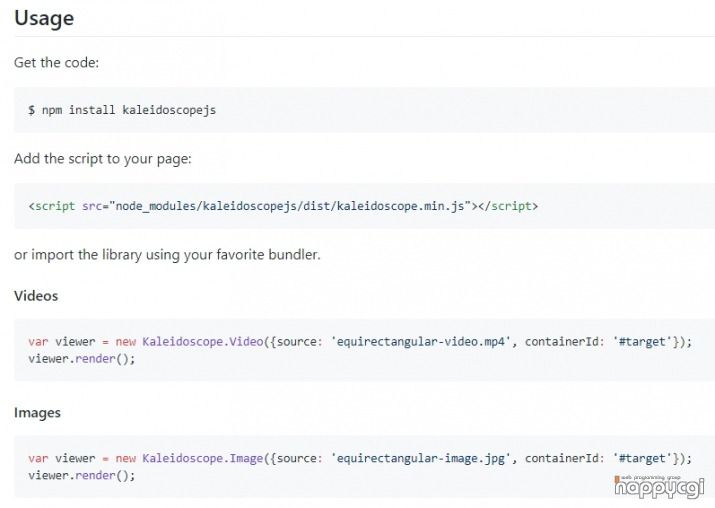Click the "favorite bundler" sentence
The width and height of the screenshot is (715, 508).
pos(167,255)
